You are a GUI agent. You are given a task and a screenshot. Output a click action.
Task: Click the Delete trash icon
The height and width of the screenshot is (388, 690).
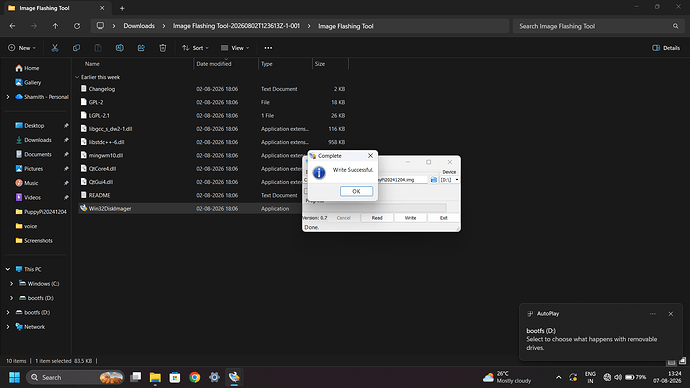point(162,48)
